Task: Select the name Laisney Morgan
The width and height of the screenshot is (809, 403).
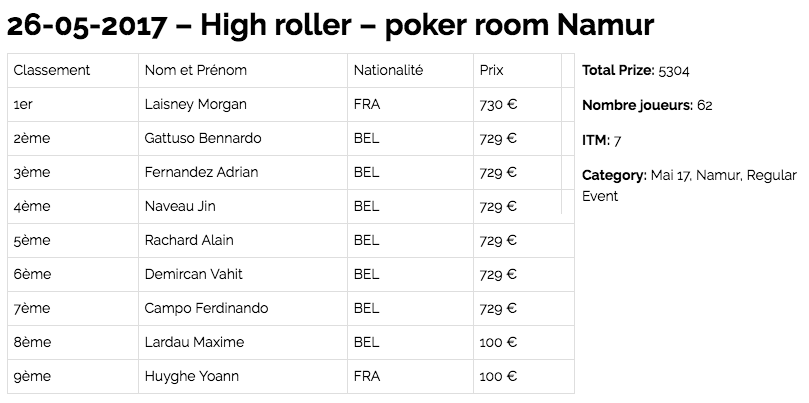Action: click(195, 104)
